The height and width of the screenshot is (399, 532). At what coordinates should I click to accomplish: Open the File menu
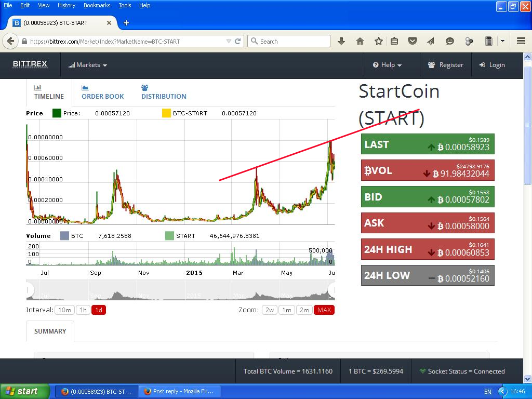pos(8,5)
